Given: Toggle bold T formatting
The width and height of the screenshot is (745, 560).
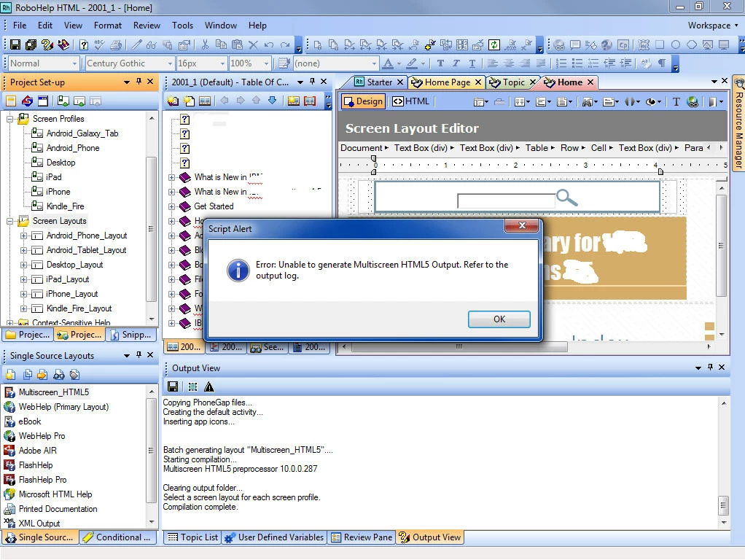Looking at the screenshot, I should [440, 63].
